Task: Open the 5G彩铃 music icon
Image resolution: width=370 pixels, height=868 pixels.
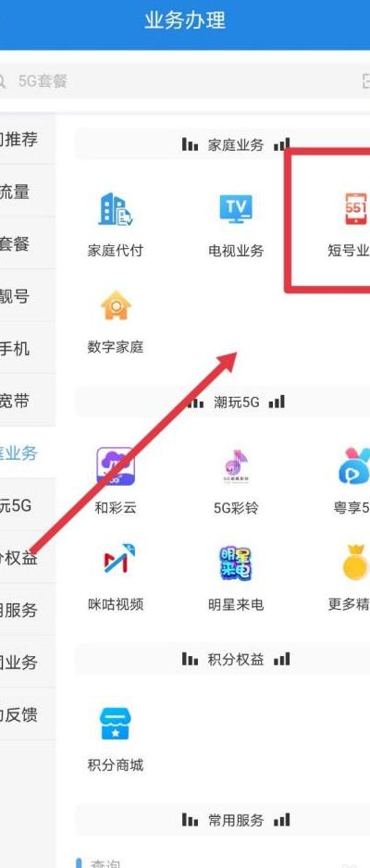Action: [x=236, y=466]
